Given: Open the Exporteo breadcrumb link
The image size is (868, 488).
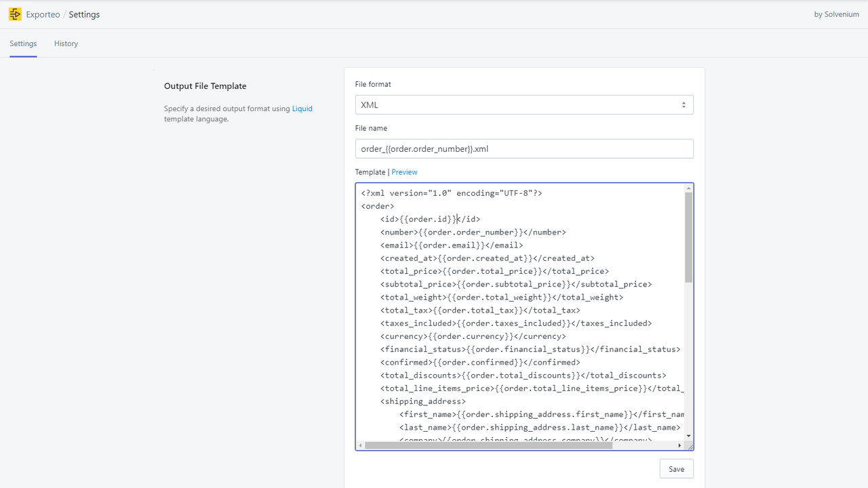Looking at the screenshot, I should tap(43, 14).
